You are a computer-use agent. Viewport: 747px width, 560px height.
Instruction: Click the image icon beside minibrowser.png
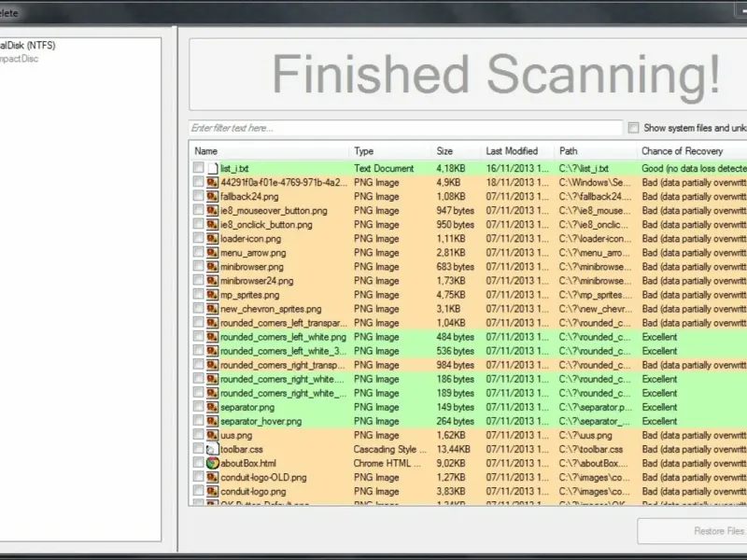pos(213,266)
